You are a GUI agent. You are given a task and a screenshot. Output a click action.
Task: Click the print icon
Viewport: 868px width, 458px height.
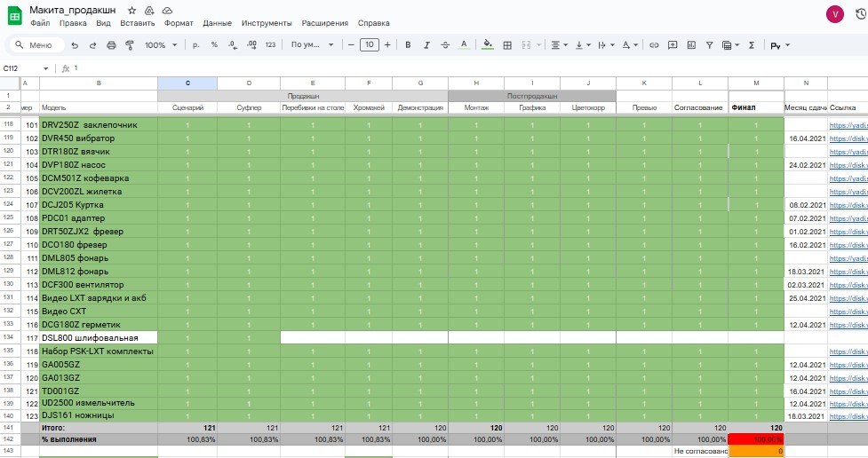tap(111, 44)
